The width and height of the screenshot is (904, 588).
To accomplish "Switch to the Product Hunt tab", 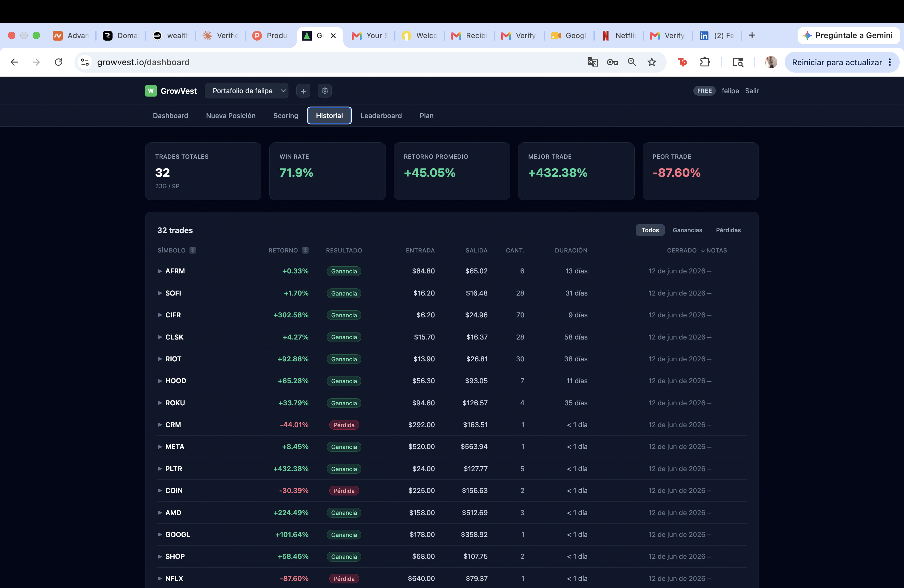I will point(270,36).
